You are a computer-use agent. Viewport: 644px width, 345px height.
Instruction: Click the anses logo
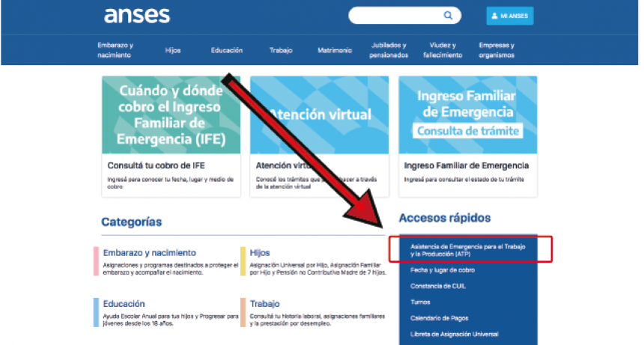click(x=137, y=16)
